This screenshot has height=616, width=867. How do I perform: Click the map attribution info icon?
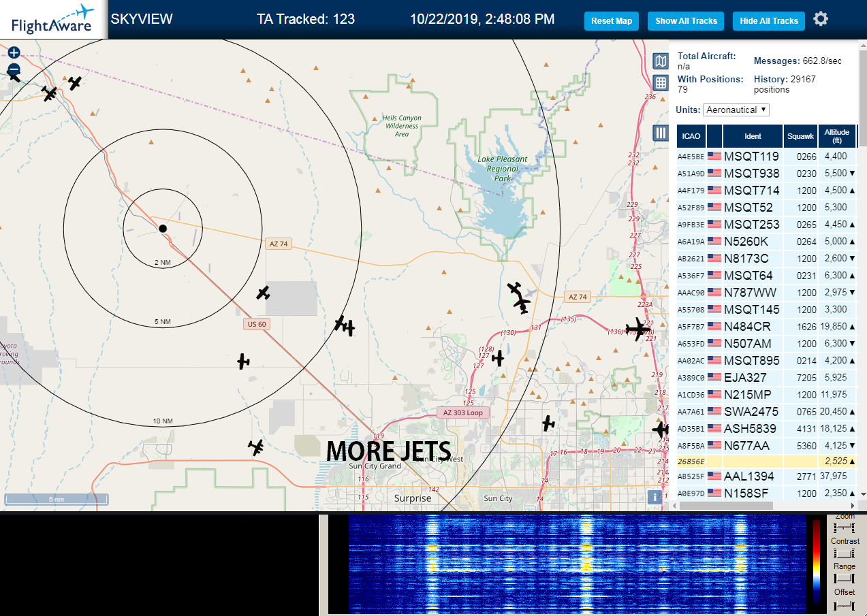655,497
